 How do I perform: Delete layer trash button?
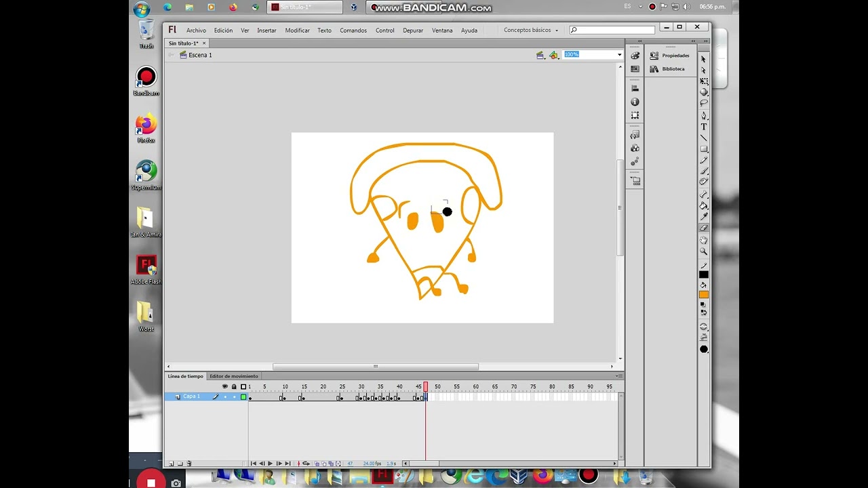point(189,464)
